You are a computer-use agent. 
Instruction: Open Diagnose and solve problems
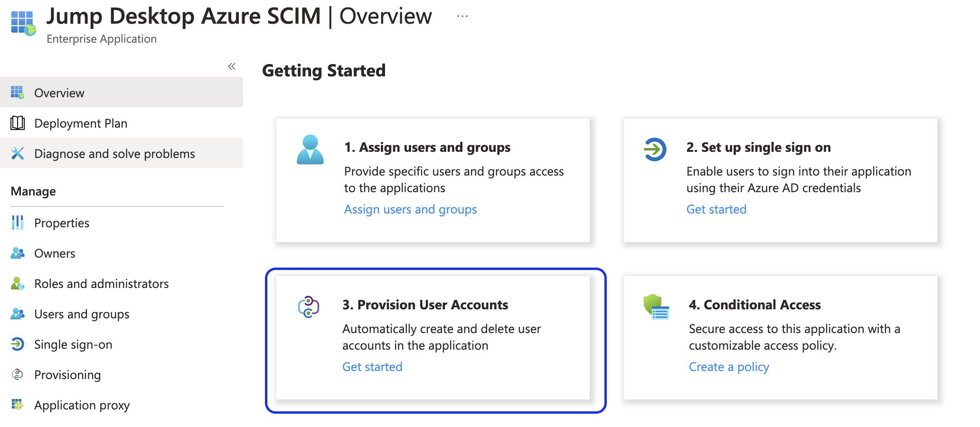click(122, 153)
